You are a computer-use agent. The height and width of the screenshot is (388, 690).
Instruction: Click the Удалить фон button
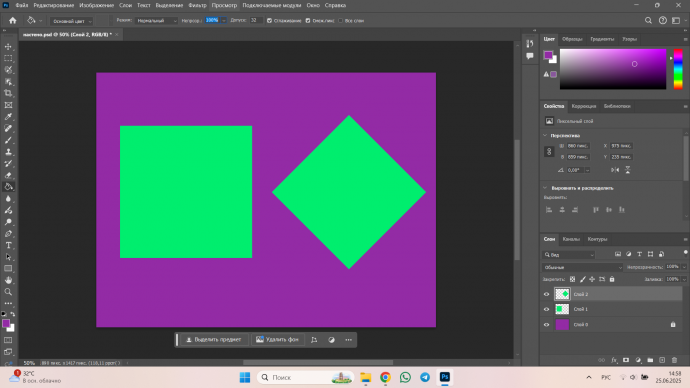point(277,340)
